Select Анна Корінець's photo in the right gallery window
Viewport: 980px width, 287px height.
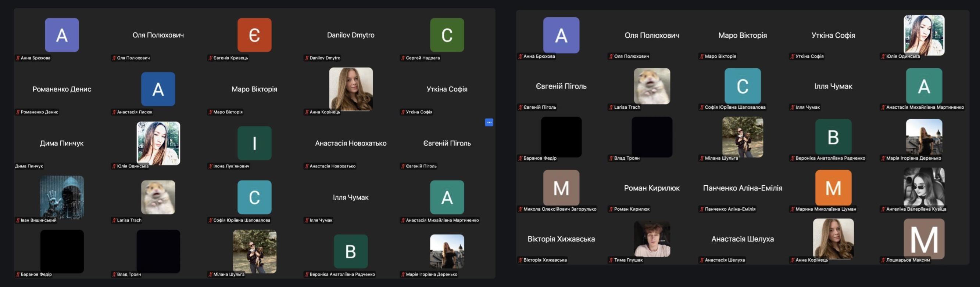[x=833, y=239]
